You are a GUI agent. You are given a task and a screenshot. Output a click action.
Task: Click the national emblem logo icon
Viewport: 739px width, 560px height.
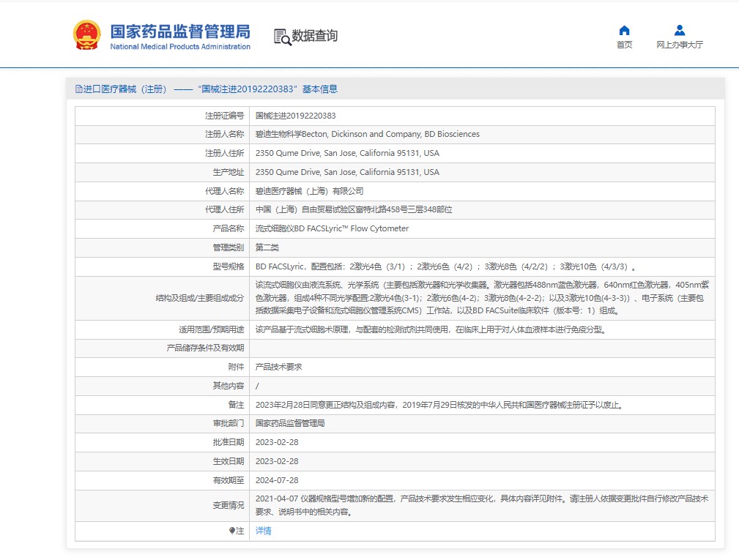pyautogui.click(x=86, y=35)
